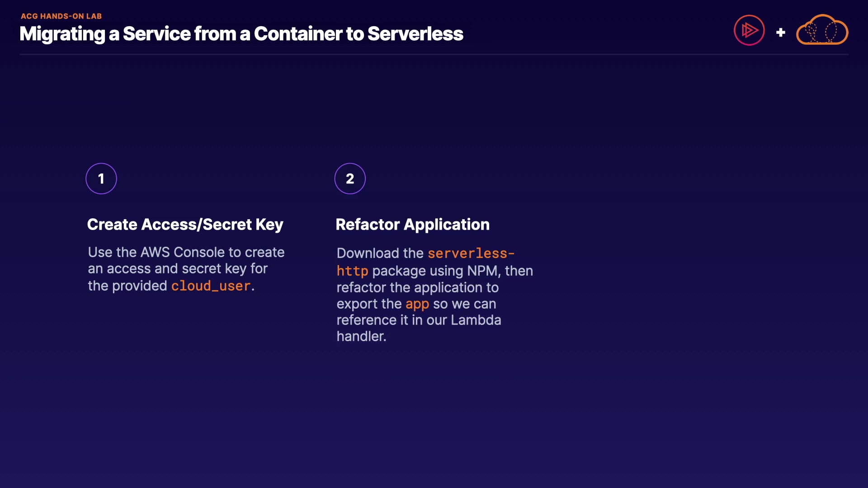
Task: Click 'refactor the application to' text line
Action: pyautogui.click(x=417, y=288)
